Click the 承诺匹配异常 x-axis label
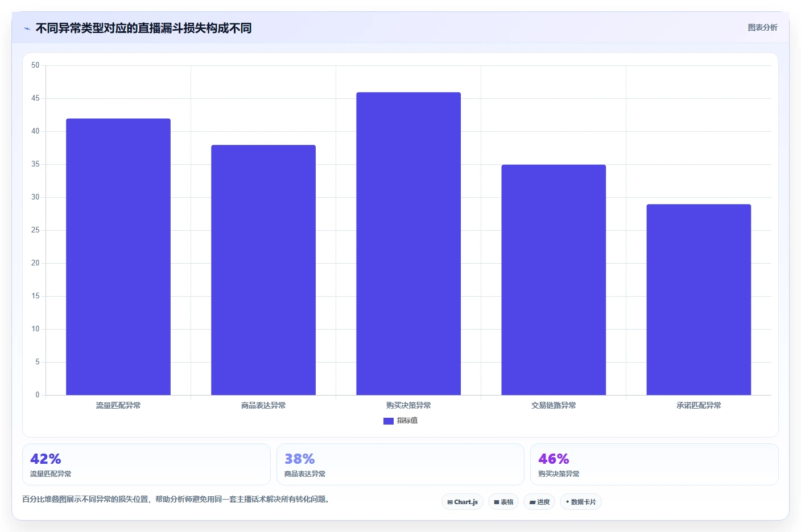Screen dimensions: 801x532 point(699,405)
